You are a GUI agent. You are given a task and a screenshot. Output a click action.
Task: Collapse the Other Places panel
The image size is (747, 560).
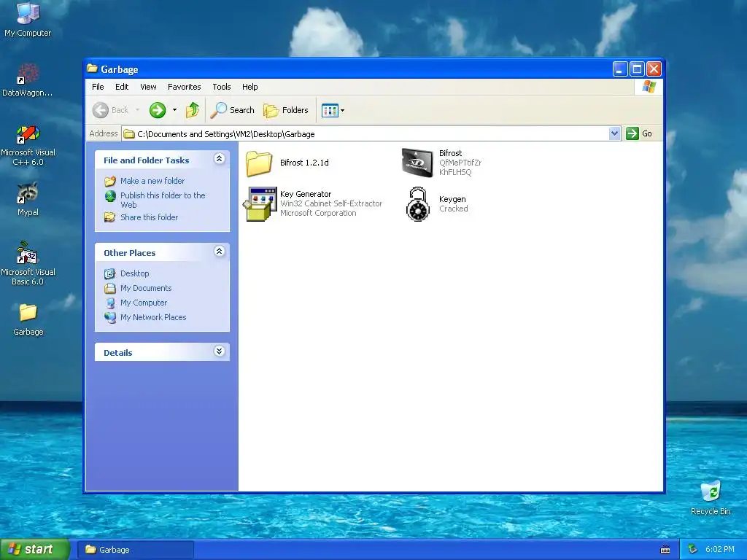click(219, 252)
